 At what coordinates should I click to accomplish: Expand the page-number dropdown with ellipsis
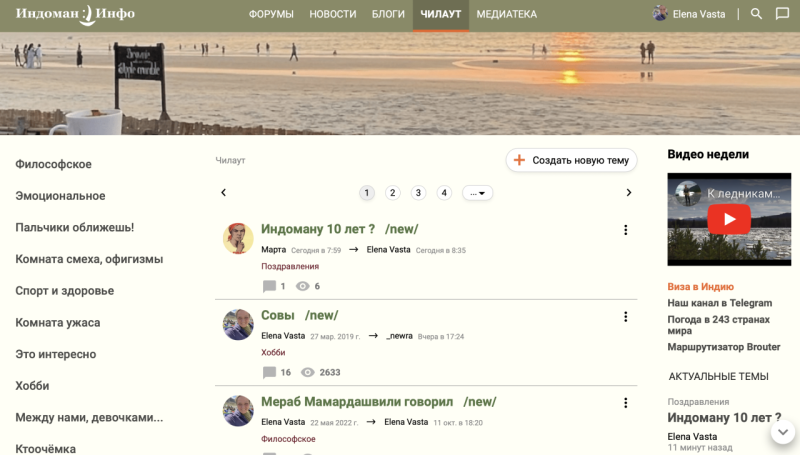click(477, 193)
